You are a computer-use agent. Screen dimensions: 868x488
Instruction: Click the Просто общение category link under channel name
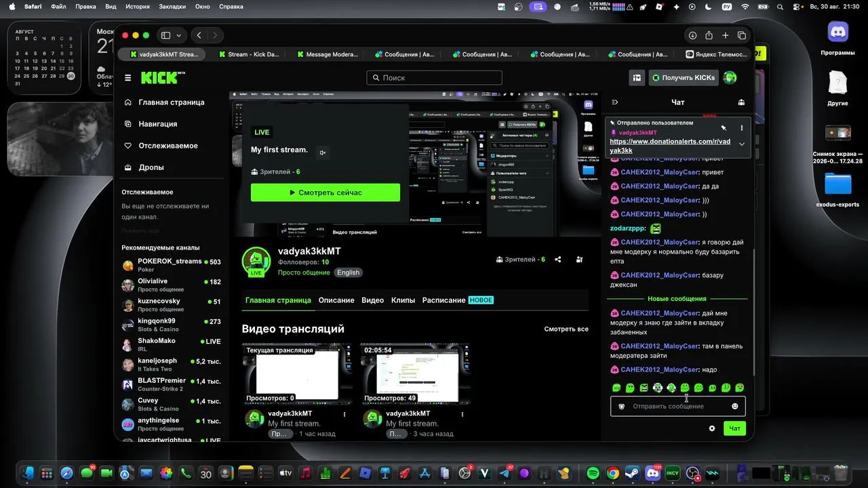pyautogui.click(x=303, y=272)
